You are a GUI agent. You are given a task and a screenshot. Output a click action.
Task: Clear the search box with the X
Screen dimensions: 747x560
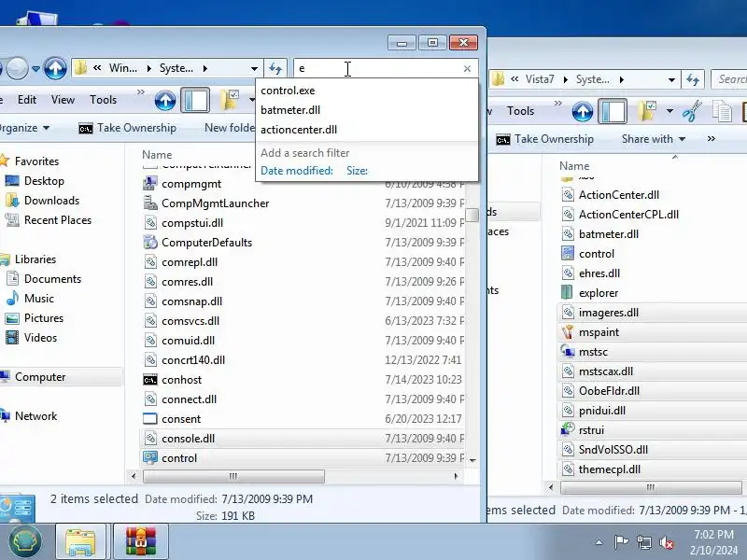pyautogui.click(x=467, y=68)
